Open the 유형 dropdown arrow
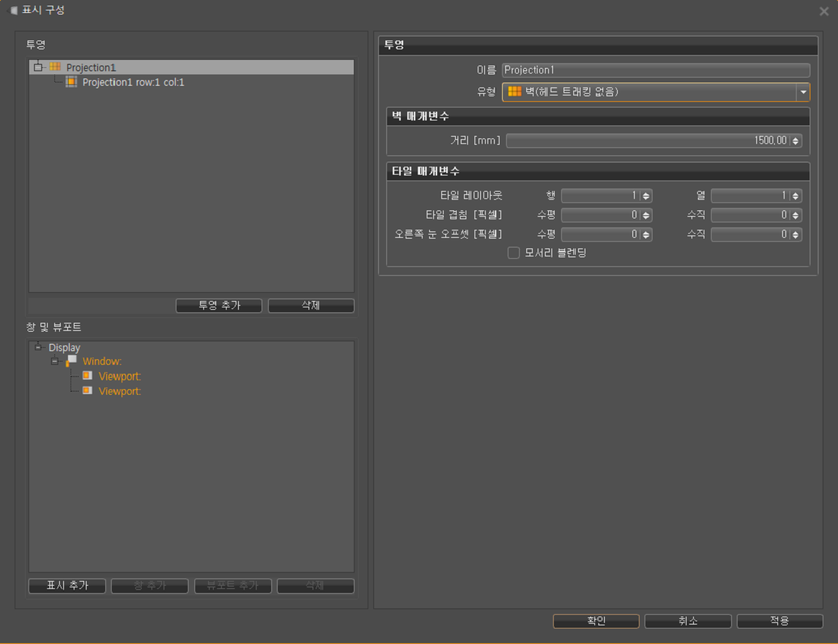The image size is (838, 644). [802, 92]
